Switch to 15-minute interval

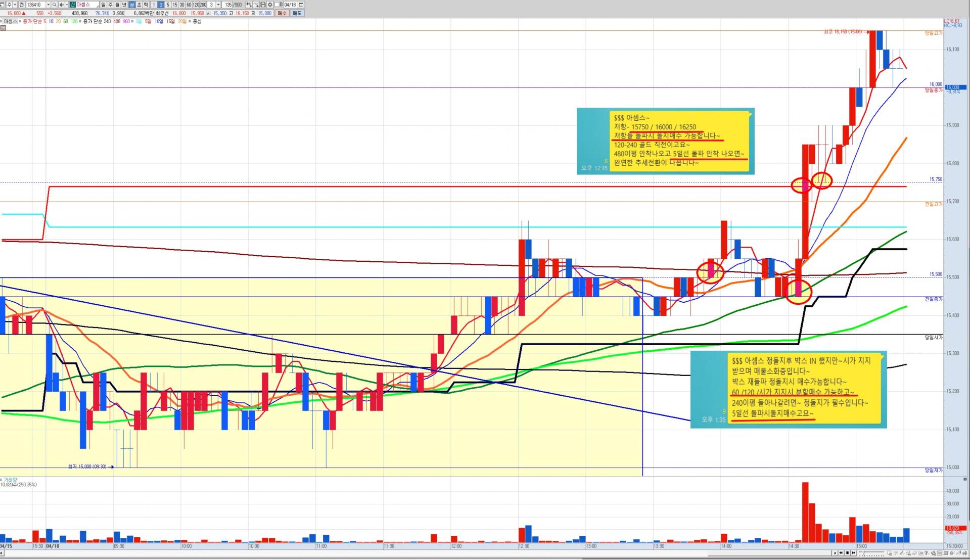[x=175, y=5]
